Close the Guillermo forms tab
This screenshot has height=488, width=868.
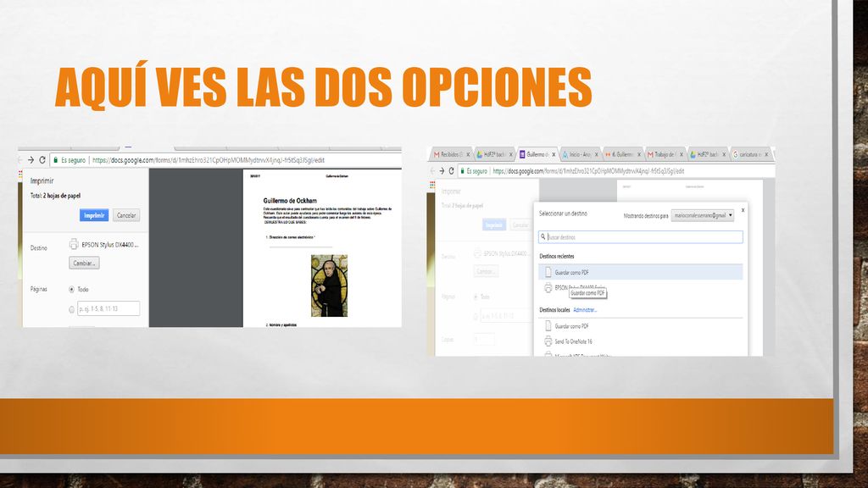click(x=554, y=154)
